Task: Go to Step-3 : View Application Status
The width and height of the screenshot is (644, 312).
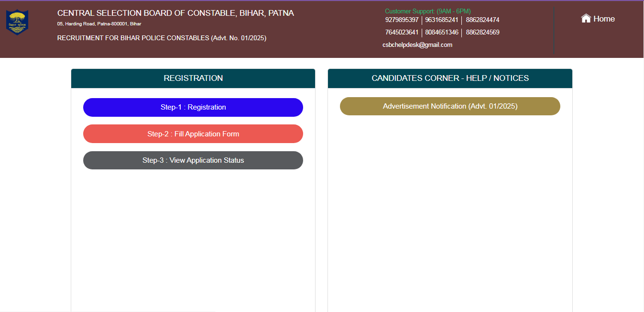Action: click(x=193, y=160)
